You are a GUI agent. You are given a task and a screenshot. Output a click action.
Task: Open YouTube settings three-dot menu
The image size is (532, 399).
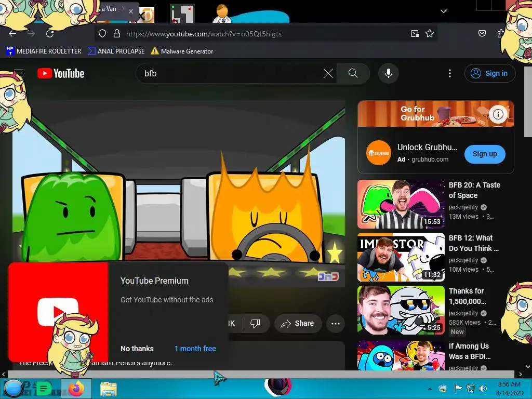450,73
